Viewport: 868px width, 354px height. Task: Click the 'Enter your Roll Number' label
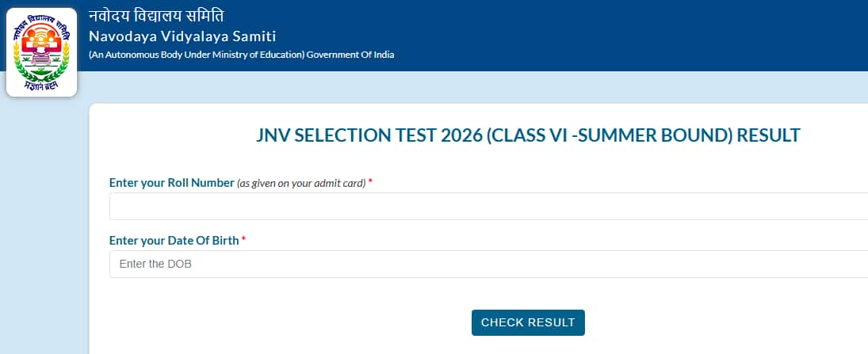pos(171,183)
